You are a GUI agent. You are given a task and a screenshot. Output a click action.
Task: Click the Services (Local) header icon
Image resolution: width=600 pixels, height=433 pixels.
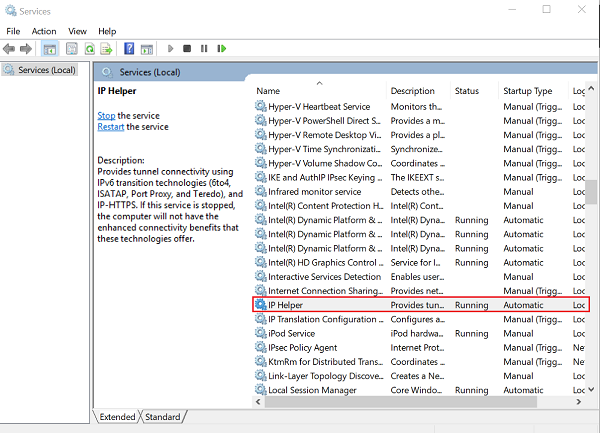107,72
